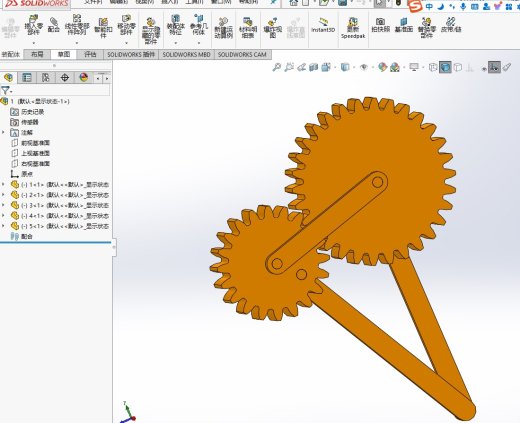Click the Zoom to Fit magnifier icon
This screenshot has width=520, height=423.
276,67
